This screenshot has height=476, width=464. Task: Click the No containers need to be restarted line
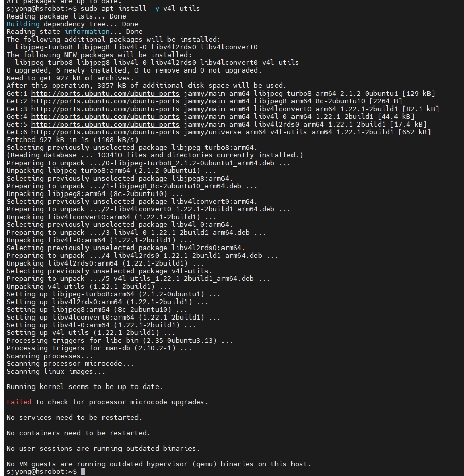point(78,433)
